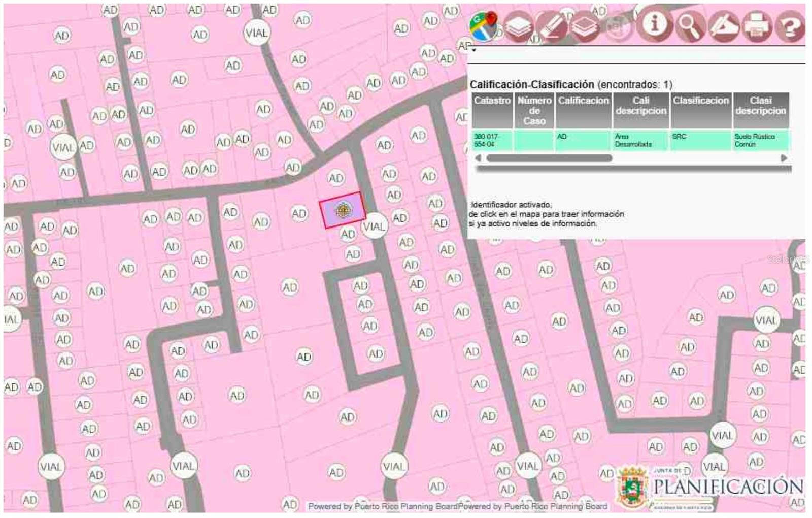Select the ruler and pencil measure tool
Image resolution: width=812 pixels, height=518 pixels.
[x=724, y=25]
